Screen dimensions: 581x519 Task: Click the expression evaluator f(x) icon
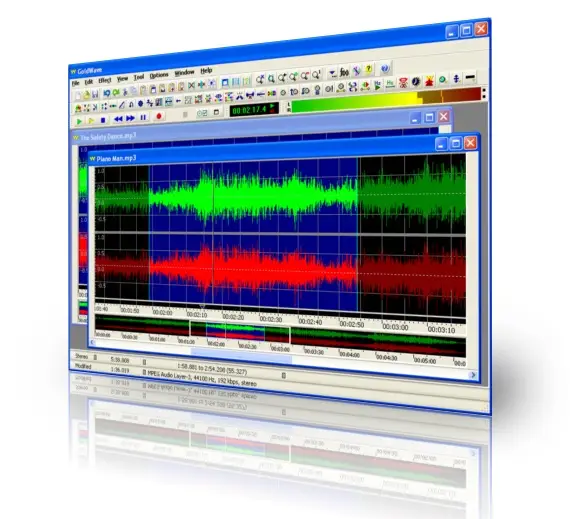(344, 72)
